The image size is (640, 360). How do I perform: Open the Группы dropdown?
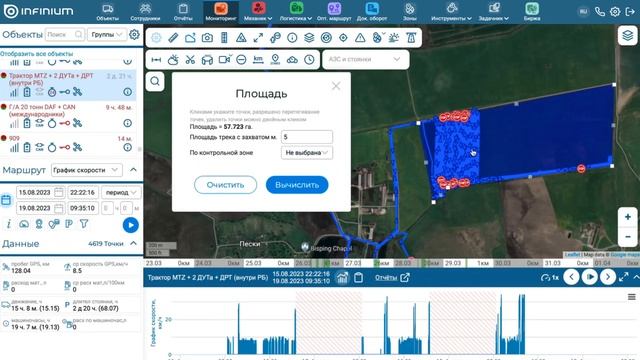(107, 35)
